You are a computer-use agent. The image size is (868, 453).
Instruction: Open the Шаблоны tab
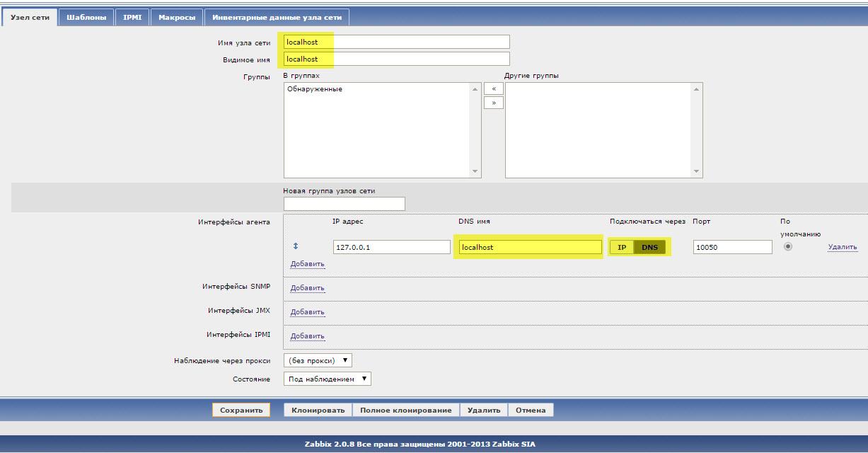(86, 17)
